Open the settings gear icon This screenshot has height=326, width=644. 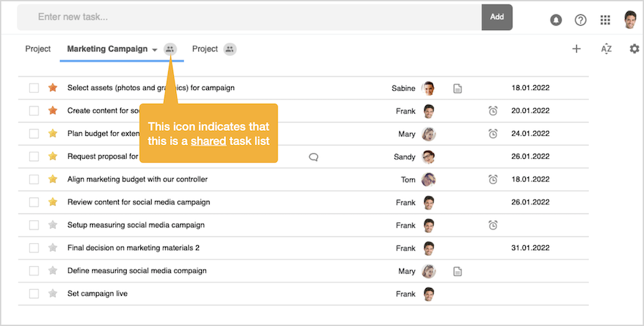coord(634,49)
